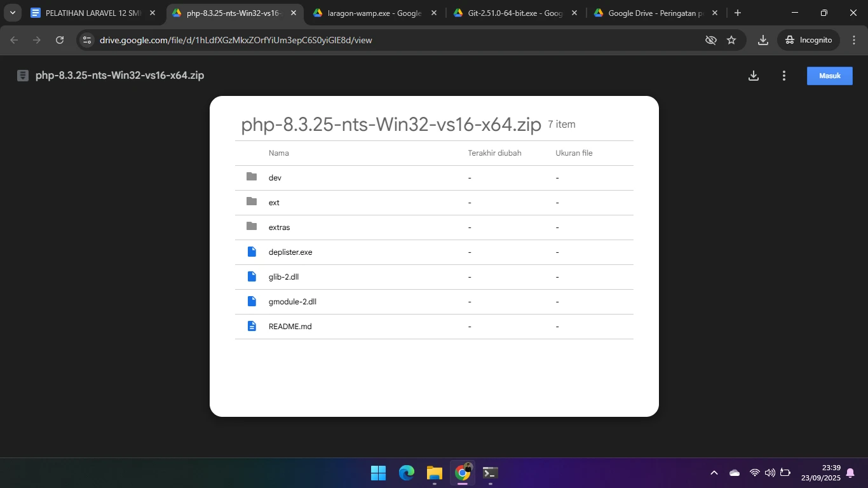The width and height of the screenshot is (868, 488).
Task: Show hidden system tray icons chevron
Action: pos(714,473)
